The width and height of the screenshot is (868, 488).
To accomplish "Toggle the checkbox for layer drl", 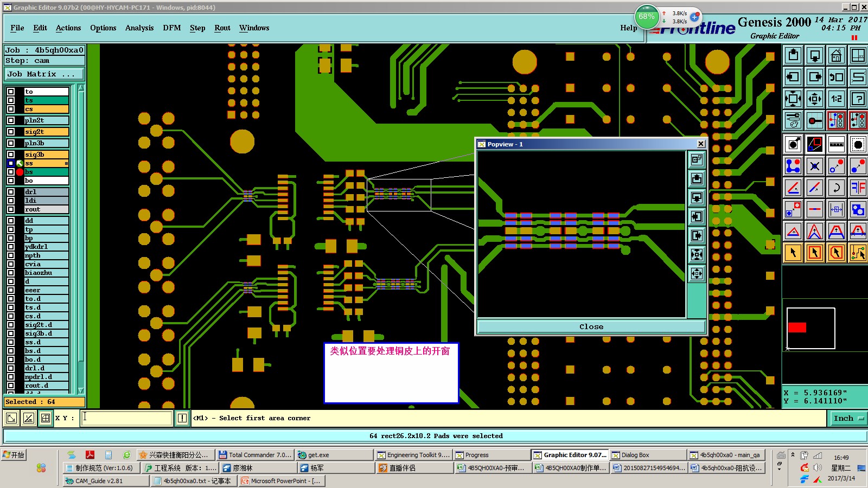I will 11,192.
